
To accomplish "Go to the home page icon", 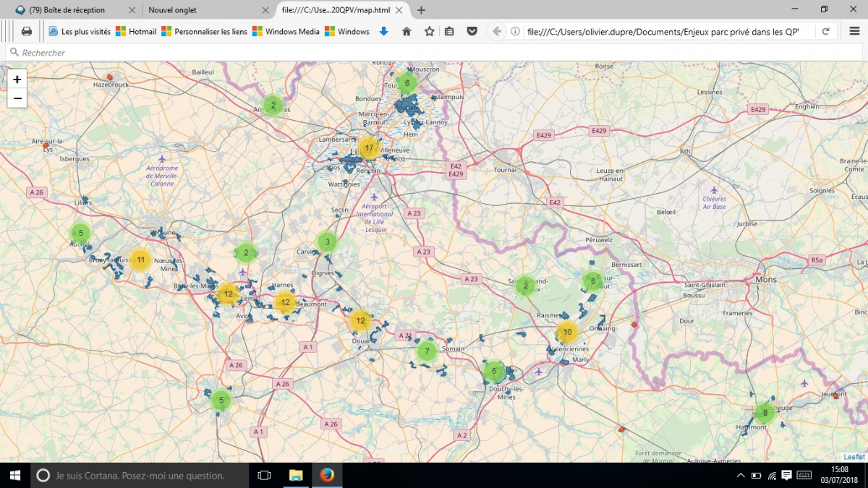I will pyautogui.click(x=407, y=31).
